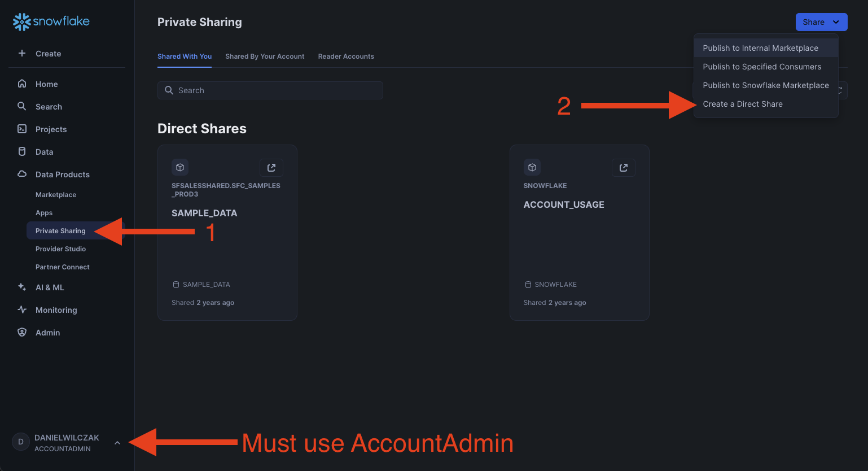Open SAMPLE_DATA share external link icon

click(271, 168)
